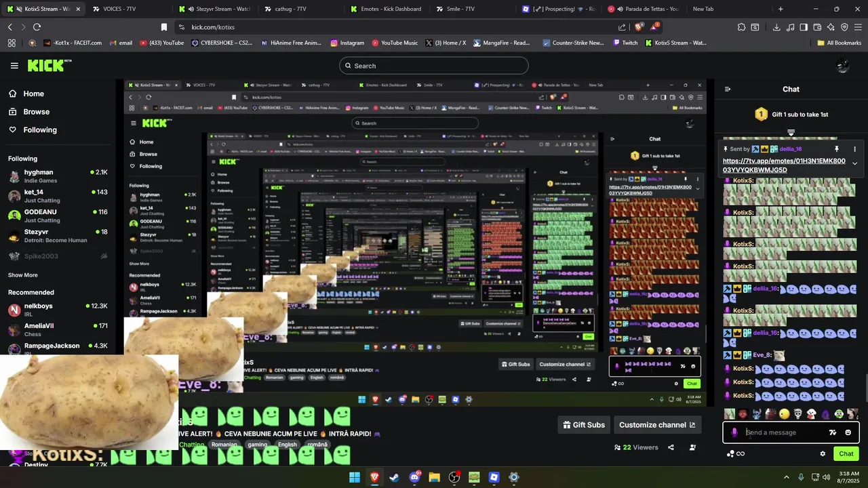868x488 pixels.
Task: Open AmeliaVII recommended Chess channel
Action: pos(58,329)
